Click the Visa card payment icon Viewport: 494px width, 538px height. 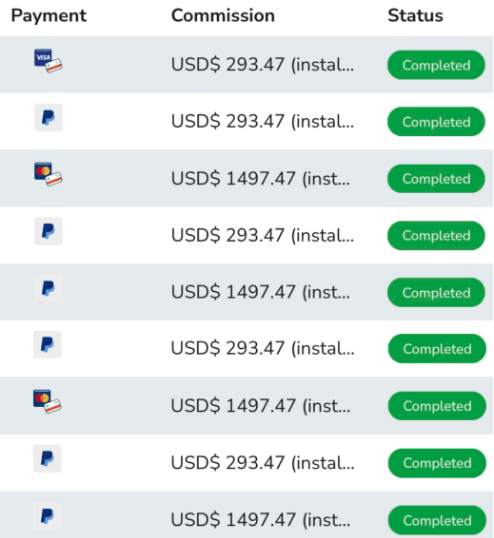[48, 61]
